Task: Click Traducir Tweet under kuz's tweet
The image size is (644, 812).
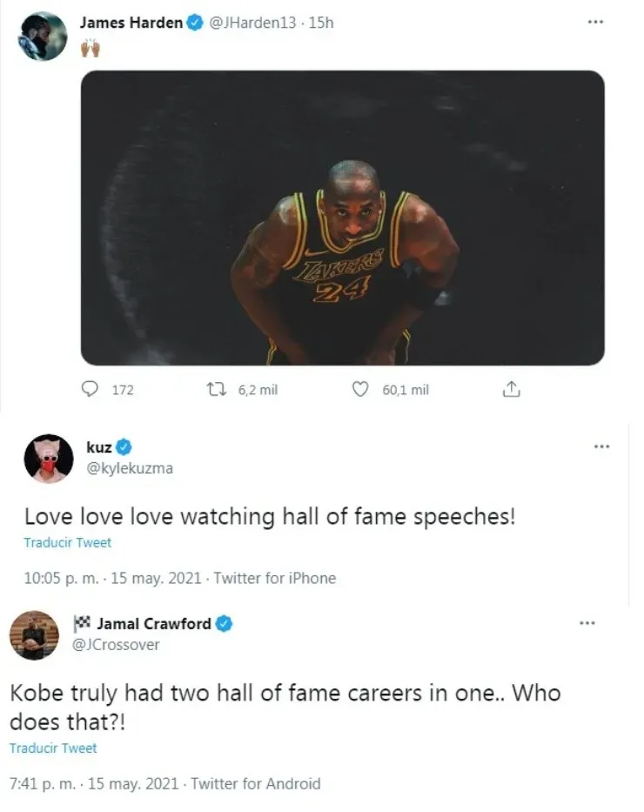Action: pos(67,542)
